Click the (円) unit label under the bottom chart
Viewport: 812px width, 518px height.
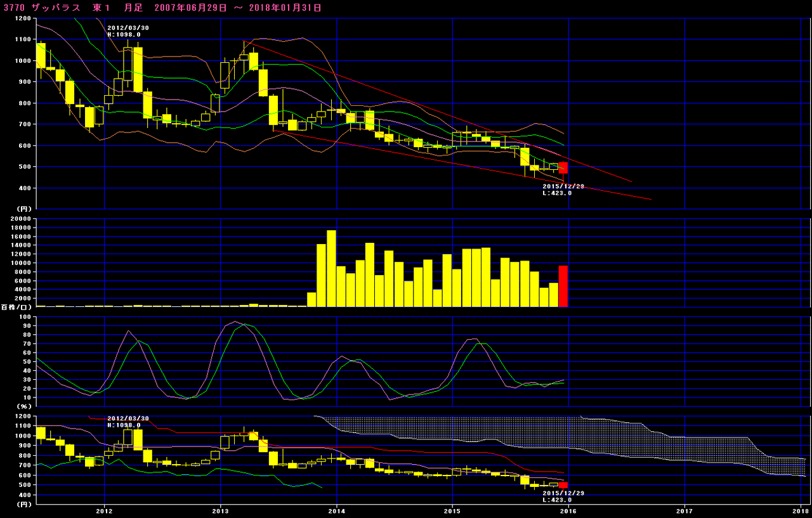pyautogui.click(x=23, y=504)
